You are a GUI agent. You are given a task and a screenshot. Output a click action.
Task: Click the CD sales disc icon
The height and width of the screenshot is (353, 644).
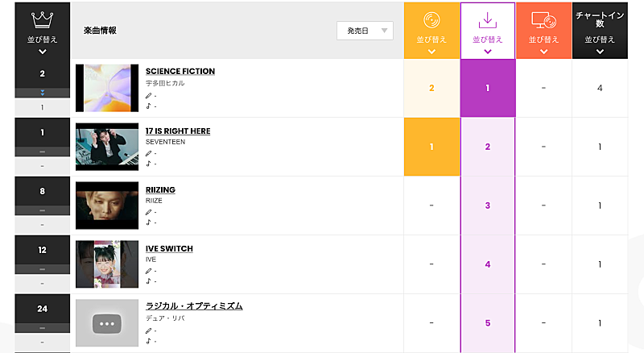[431, 20]
